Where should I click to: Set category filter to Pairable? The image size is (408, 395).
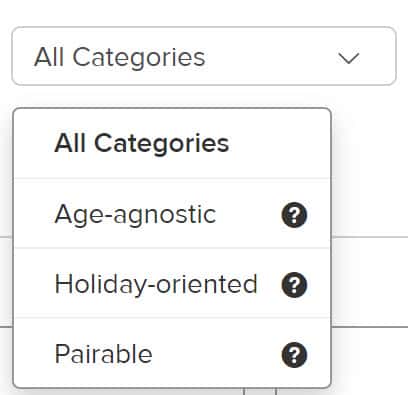coord(172,353)
